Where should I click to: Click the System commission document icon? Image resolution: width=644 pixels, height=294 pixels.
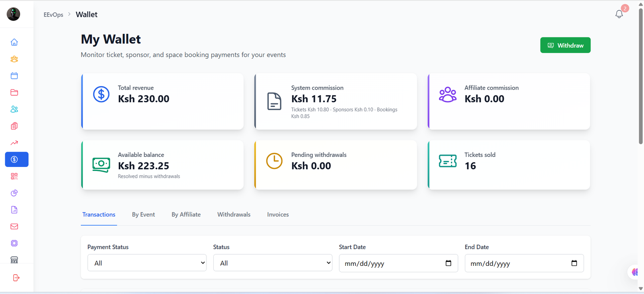[275, 101]
